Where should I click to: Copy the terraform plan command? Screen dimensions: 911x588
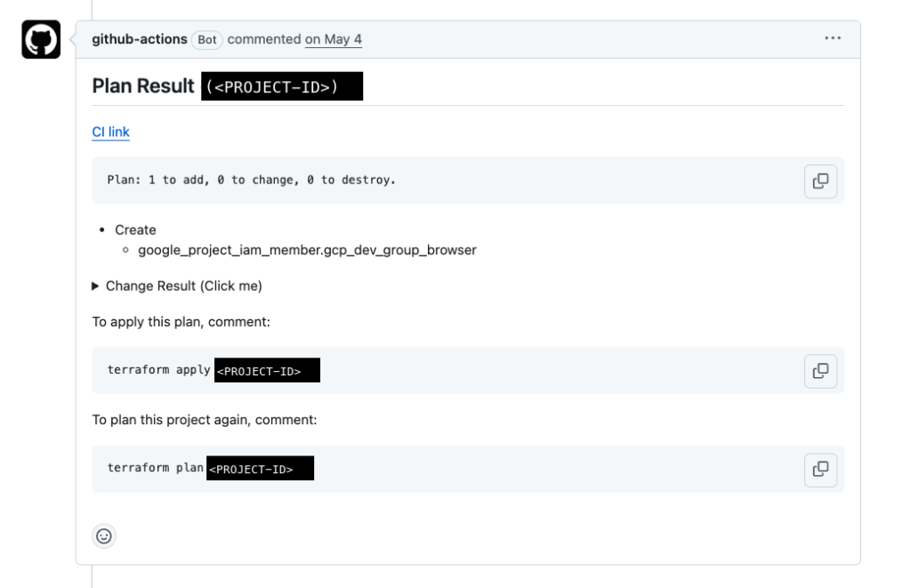point(820,470)
